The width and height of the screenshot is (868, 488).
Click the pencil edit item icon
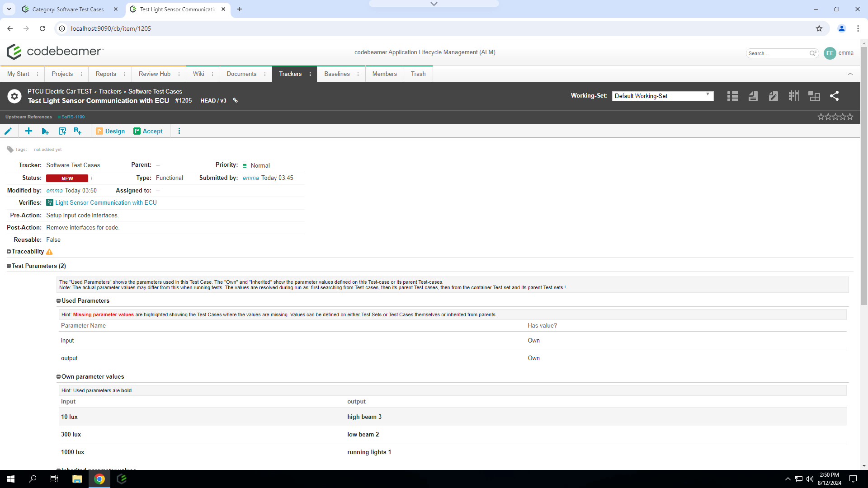(x=8, y=131)
